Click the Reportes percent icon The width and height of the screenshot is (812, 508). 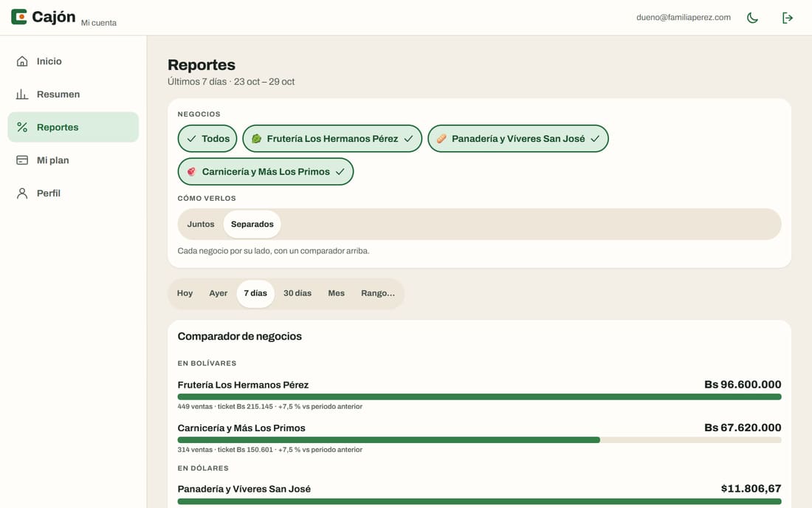tap(22, 127)
